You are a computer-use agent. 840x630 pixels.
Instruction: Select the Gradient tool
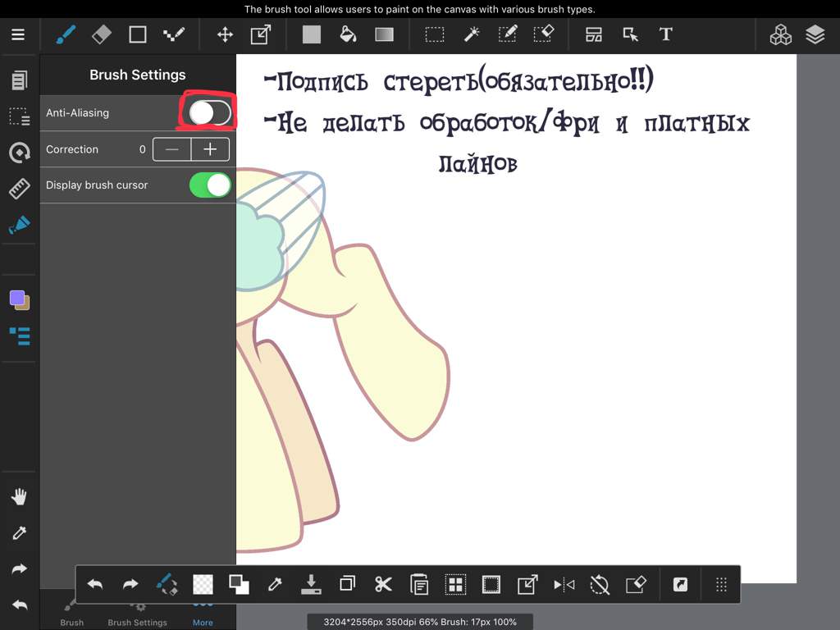pos(384,34)
